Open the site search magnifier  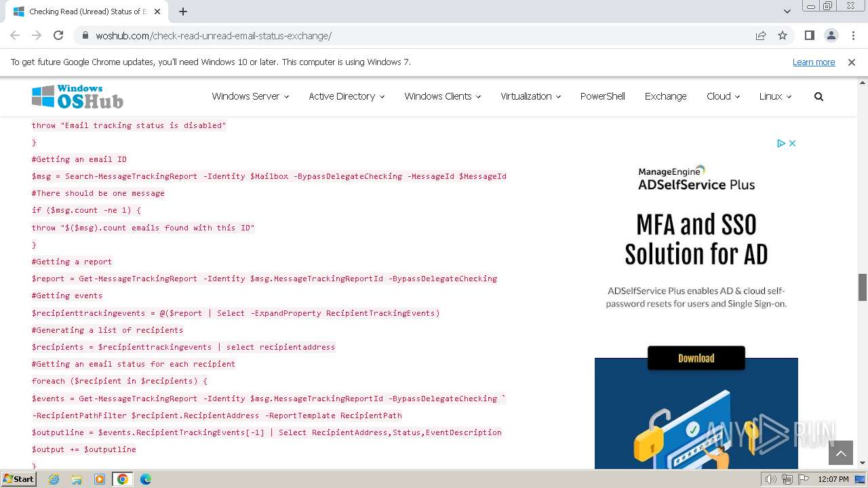click(x=818, y=96)
